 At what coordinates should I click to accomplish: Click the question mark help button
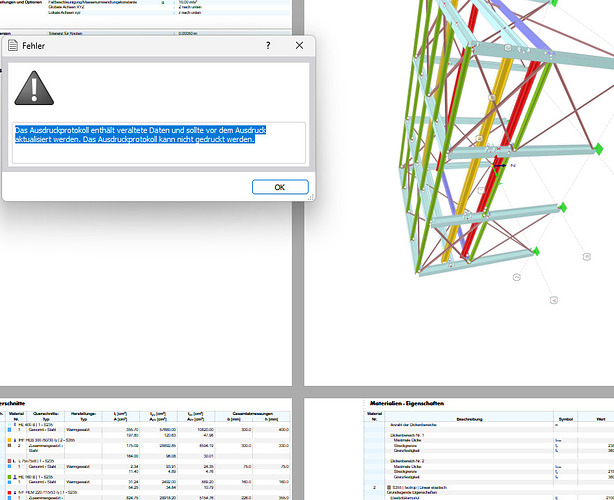point(267,46)
